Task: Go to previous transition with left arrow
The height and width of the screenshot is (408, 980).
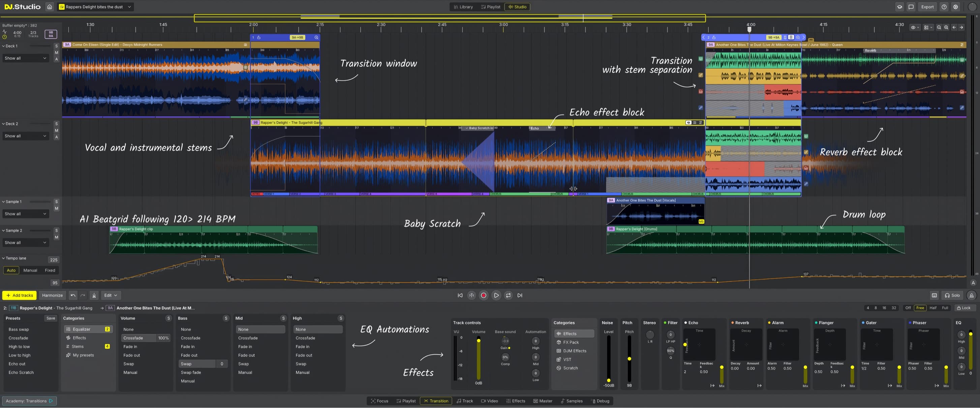Action: 954,27
